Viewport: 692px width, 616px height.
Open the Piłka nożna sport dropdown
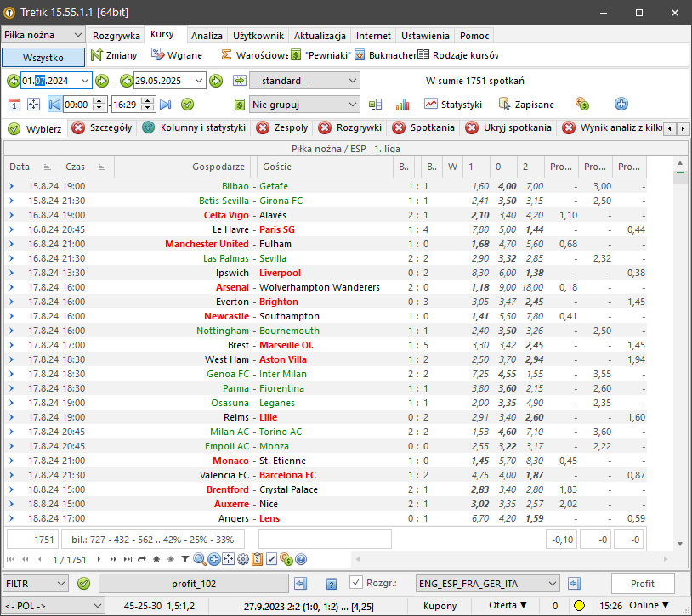tap(43, 35)
